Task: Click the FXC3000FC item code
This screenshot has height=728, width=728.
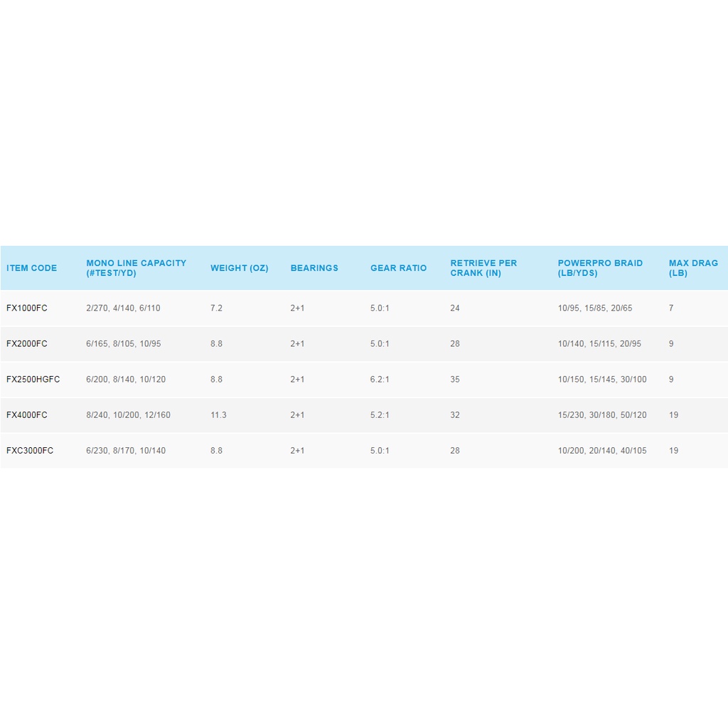Action: [x=30, y=451]
